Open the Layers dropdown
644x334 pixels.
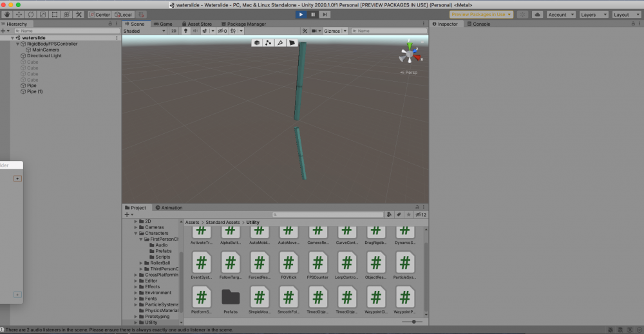click(x=593, y=14)
